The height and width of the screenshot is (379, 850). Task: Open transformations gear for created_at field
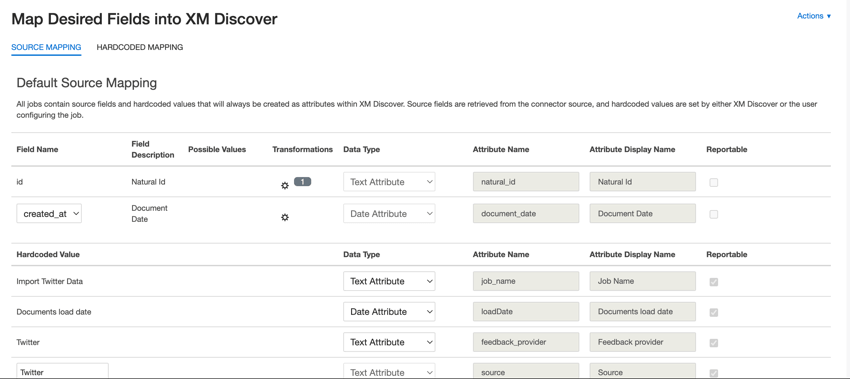coord(285,217)
